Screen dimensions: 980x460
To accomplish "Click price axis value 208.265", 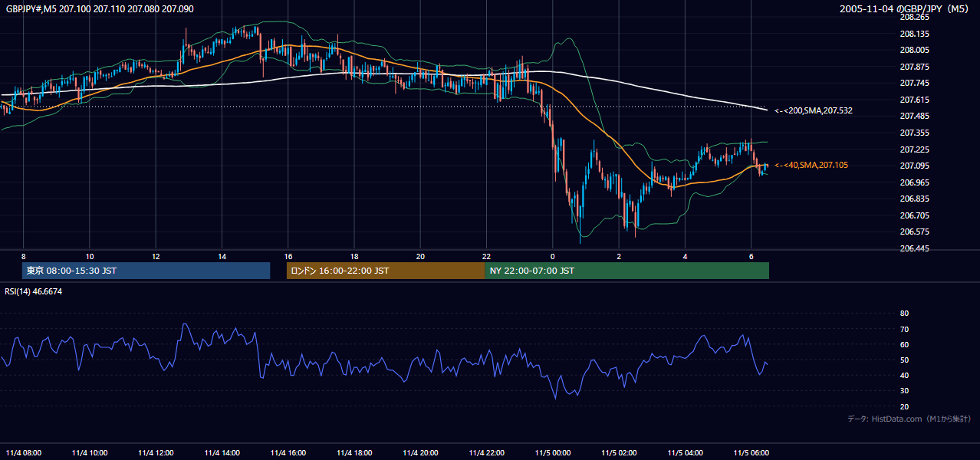I will tap(914, 17).
